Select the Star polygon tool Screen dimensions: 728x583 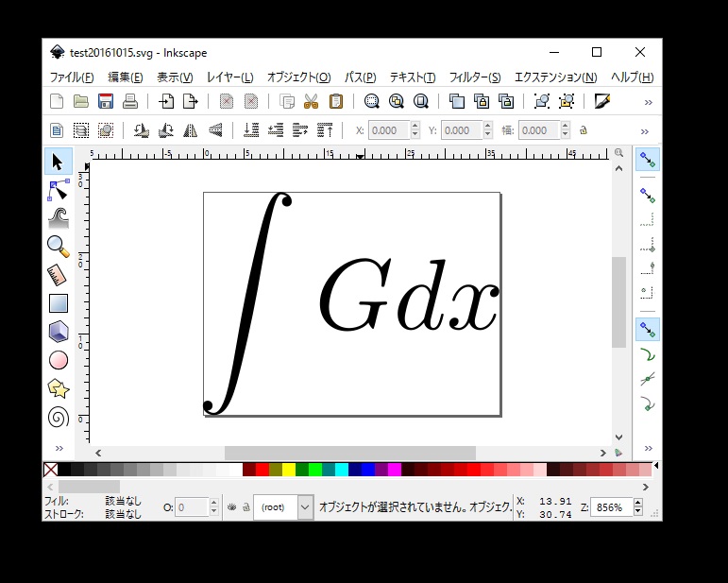point(58,388)
